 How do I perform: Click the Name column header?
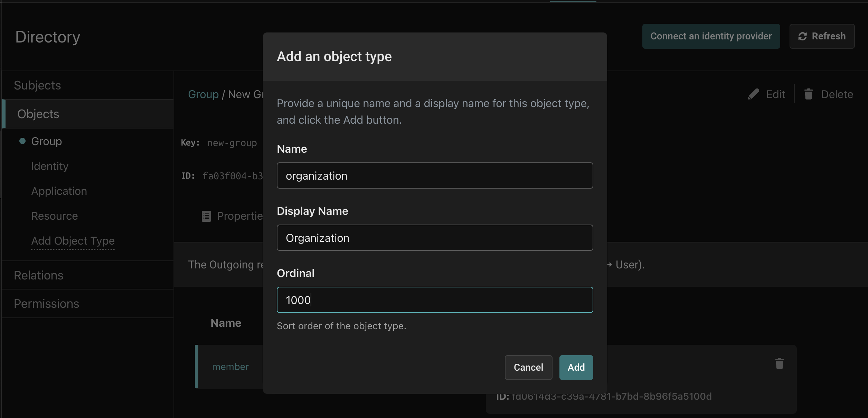(x=226, y=323)
